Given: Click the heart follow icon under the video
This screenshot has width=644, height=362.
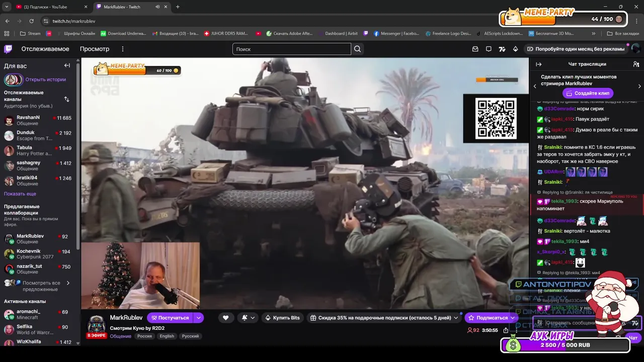Looking at the screenshot, I should pyautogui.click(x=225, y=317).
